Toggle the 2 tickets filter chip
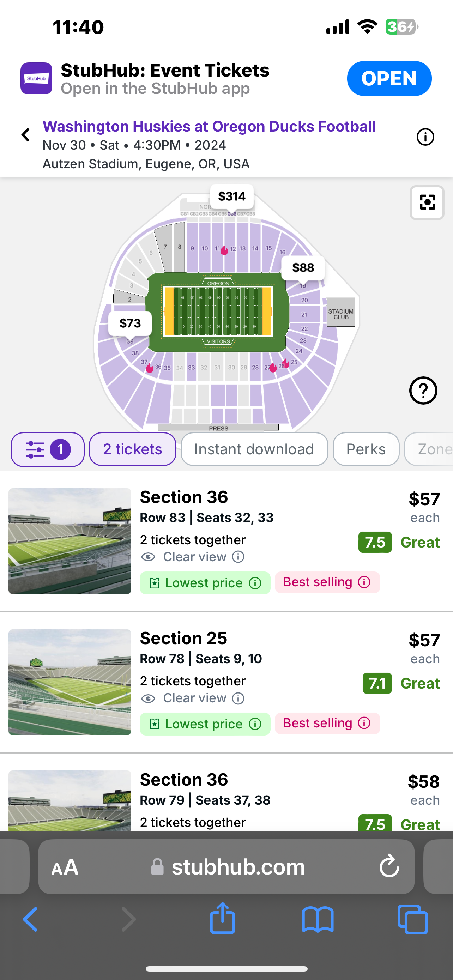Screen dimensions: 453x980 click(x=132, y=449)
